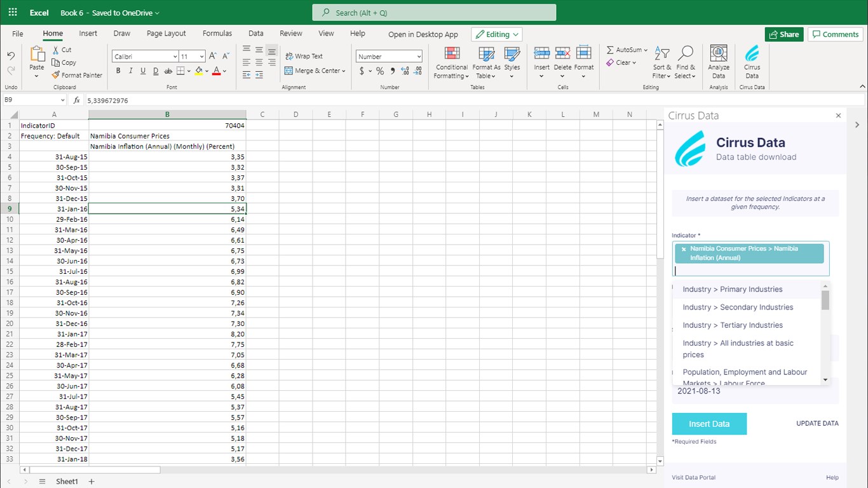Open the File menu
The image size is (868, 488).
[x=18, y=34]
